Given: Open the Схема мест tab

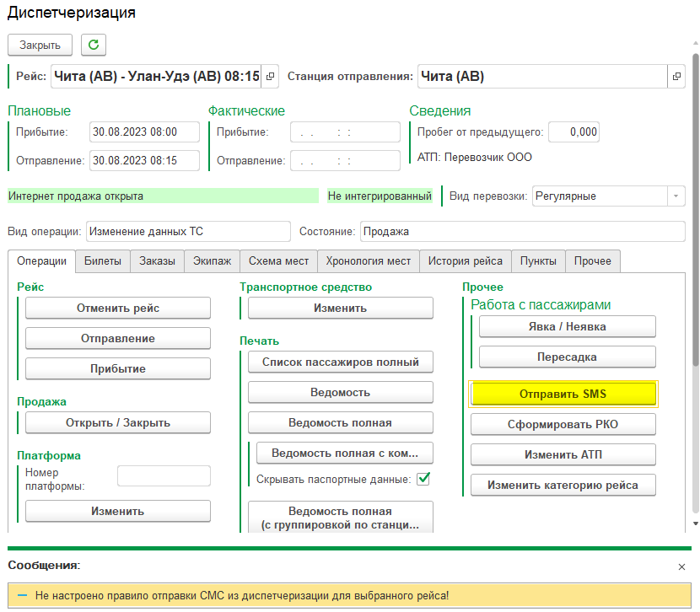Looking at the screenshot, I should [278, 261].
